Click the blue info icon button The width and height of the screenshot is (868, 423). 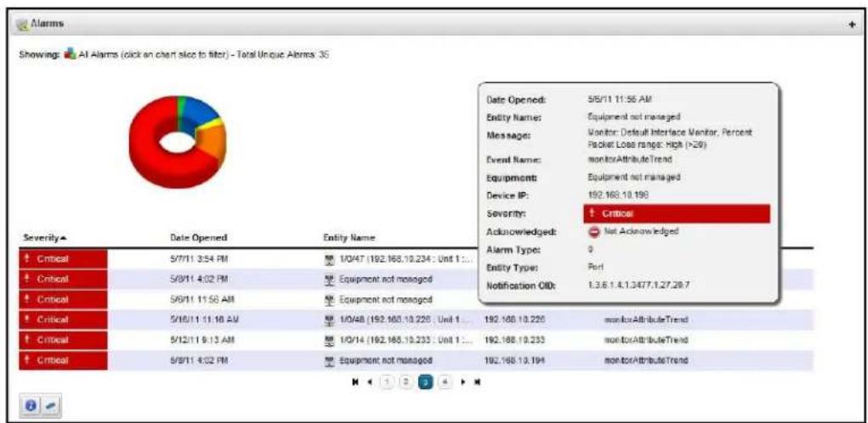31,406
